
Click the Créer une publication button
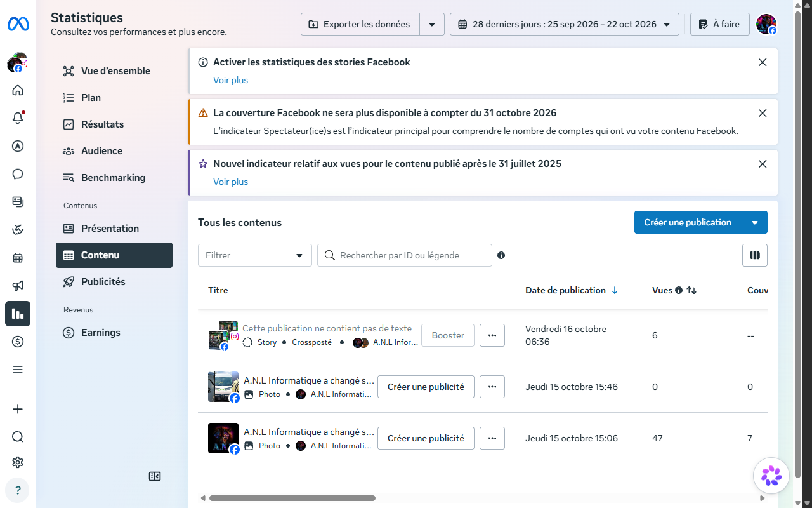(x=688, y=222)
